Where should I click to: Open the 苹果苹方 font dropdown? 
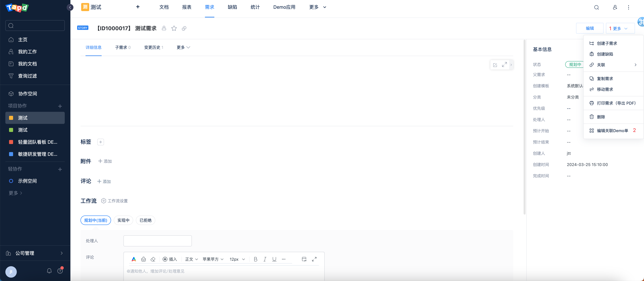pyautogui.click(x=213, y=259)
